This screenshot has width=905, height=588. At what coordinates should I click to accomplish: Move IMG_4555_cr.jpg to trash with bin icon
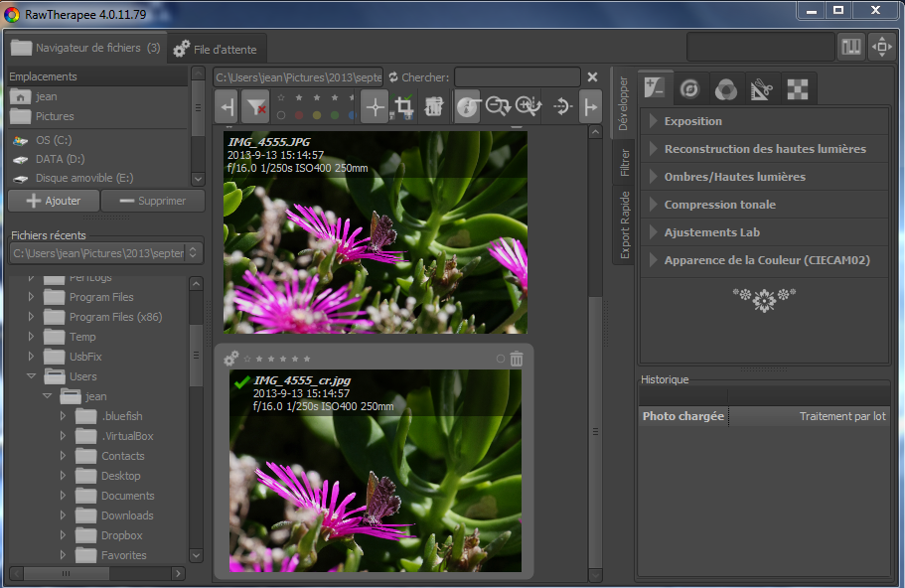517,359
